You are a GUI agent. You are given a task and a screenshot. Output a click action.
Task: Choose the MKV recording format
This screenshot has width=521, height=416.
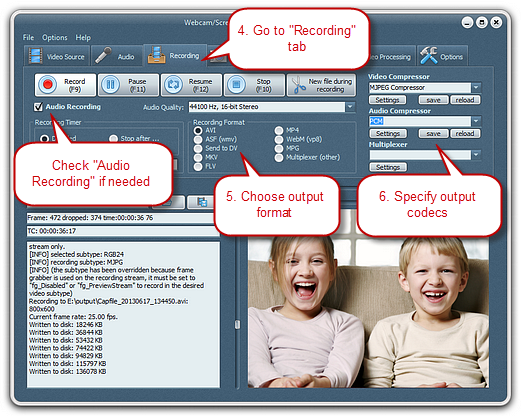click(198, 157)
